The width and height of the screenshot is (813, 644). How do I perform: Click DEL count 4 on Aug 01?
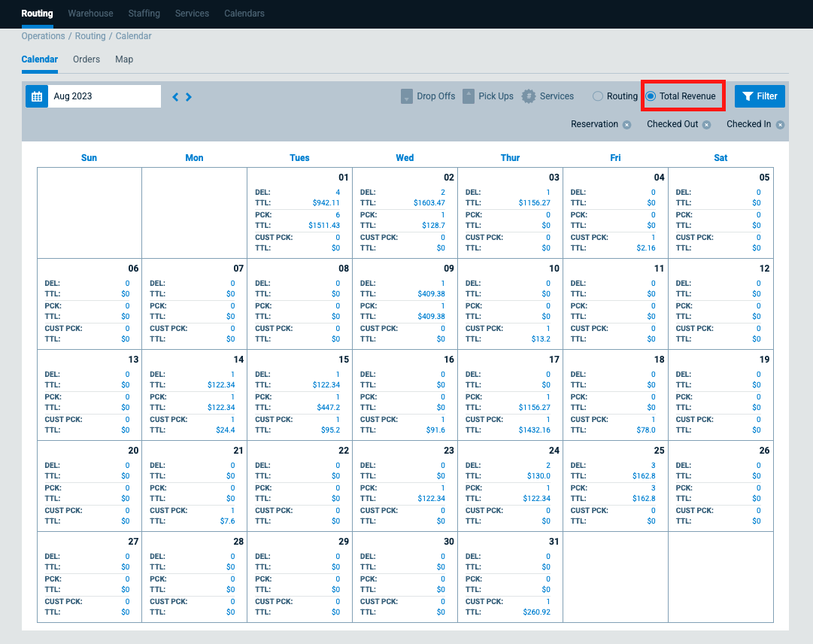point(338,193)
